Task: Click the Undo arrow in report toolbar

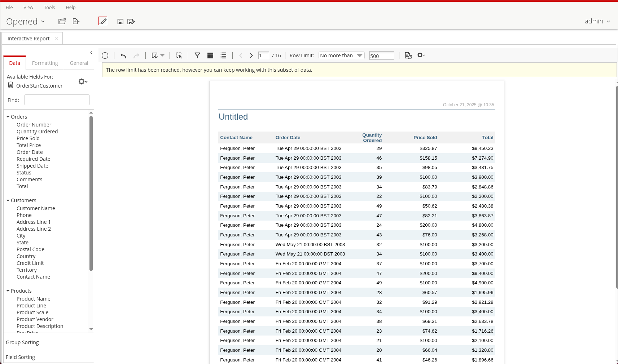Action: [x=123, y=56]
